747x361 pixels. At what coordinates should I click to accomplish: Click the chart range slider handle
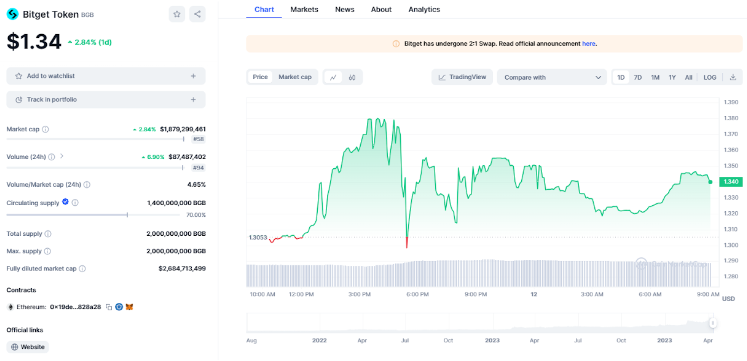tap(713, 323)
